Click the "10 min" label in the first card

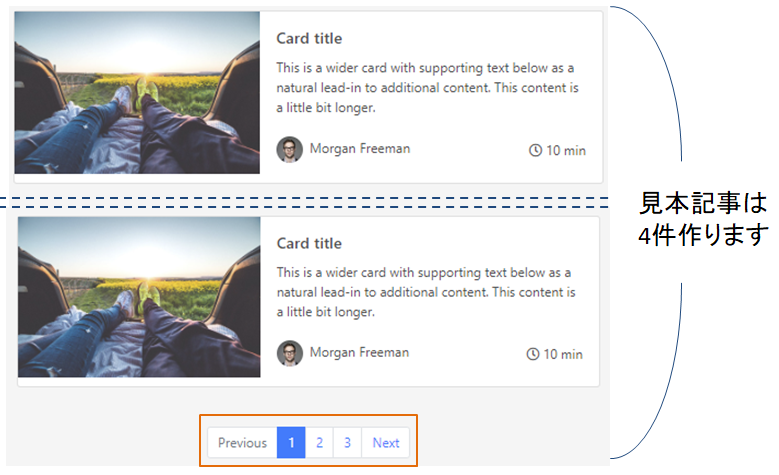[x=566, y=151]
